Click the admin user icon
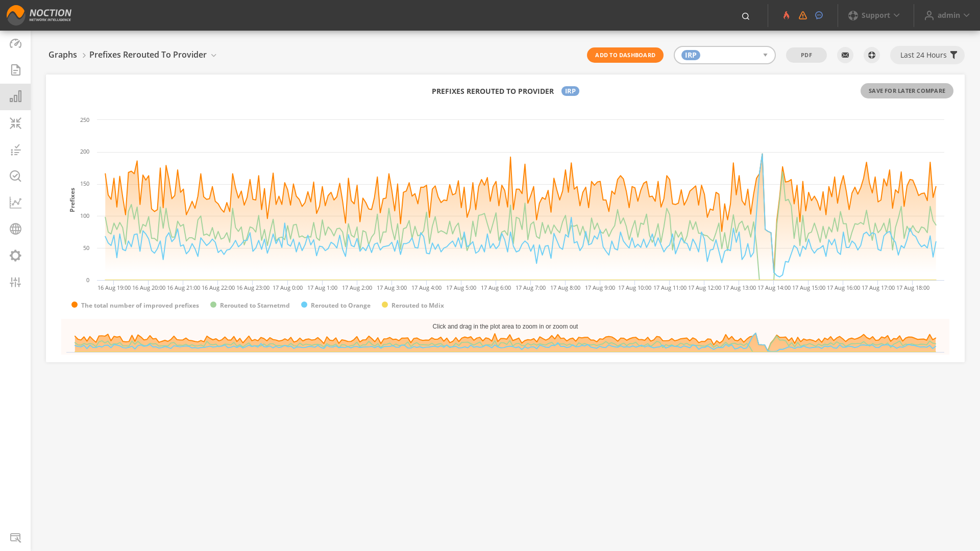This screenshot has height=551, width=980. pyautogui.click(x=929, y=16)
